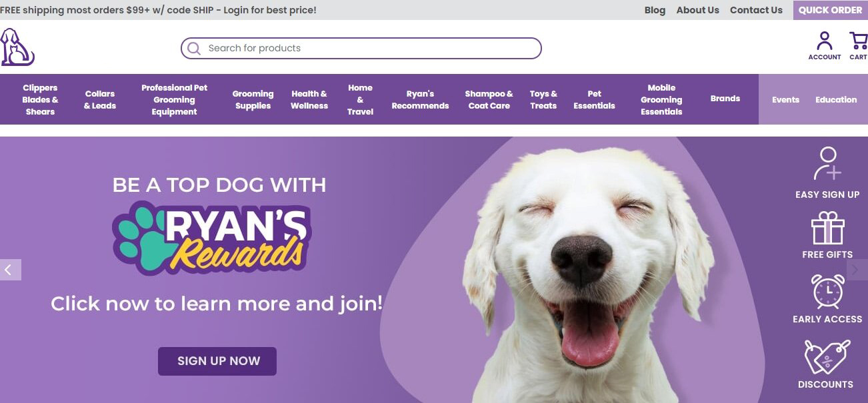The height and width of the screenshot is (403, 868).
Task: Click the Discounts price tag icon
Action: tap(827, 357)
